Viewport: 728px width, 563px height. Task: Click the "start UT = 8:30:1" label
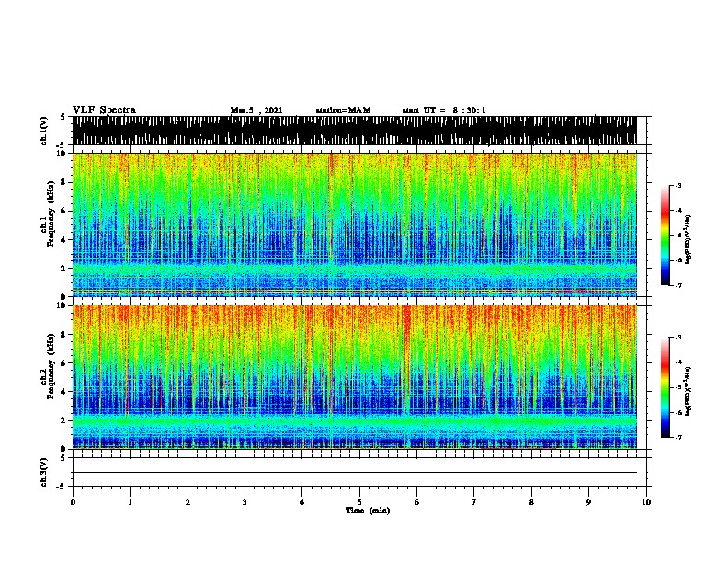(444, 110)
